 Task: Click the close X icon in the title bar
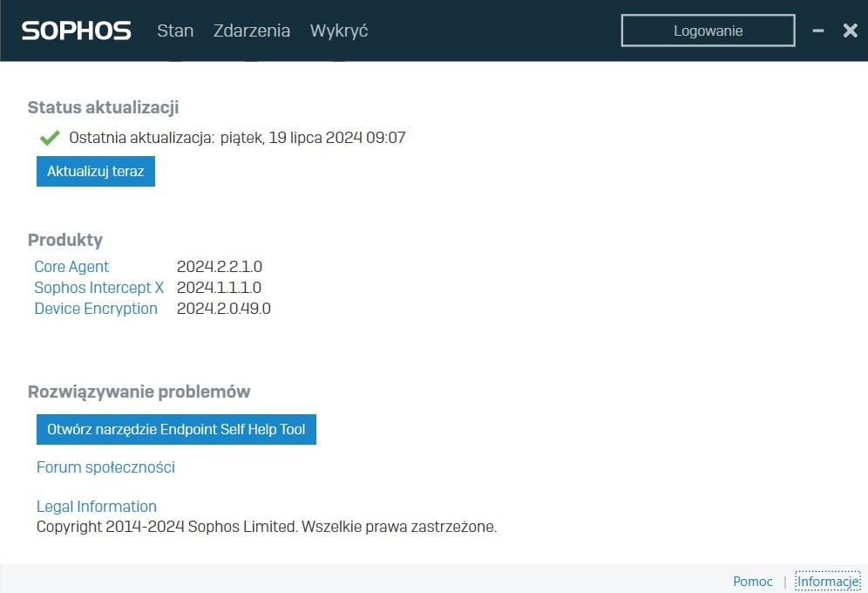[850, 31]
